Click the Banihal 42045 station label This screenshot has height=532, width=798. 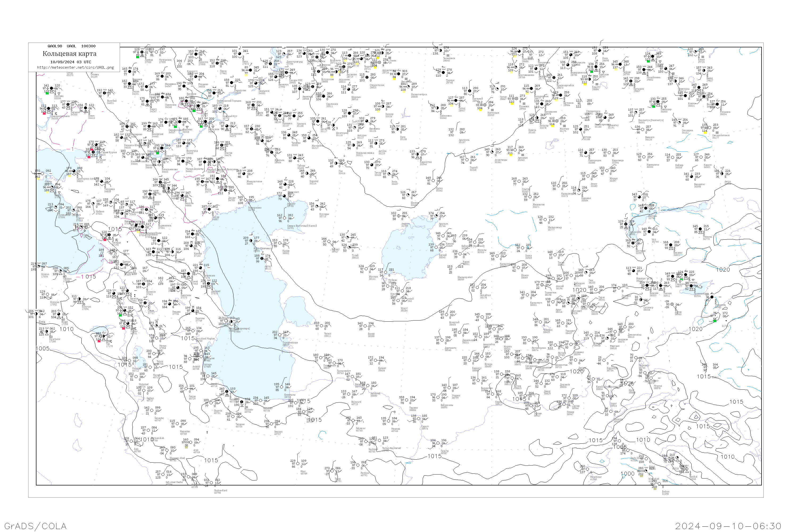[x=693, y=478]
